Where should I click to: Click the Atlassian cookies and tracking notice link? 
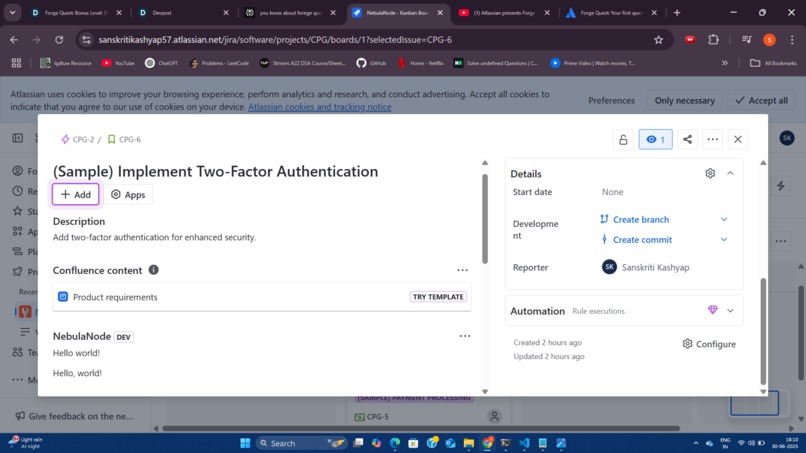tap(319, 107)
